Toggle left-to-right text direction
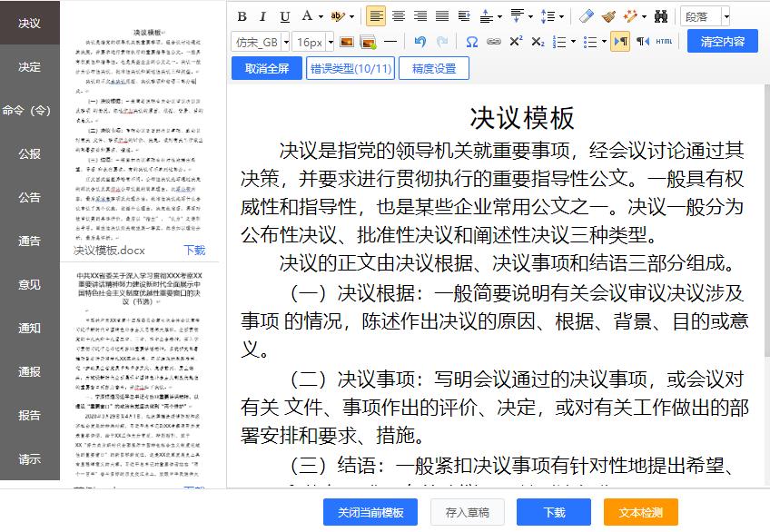770x532 pixels. point(620,42)
